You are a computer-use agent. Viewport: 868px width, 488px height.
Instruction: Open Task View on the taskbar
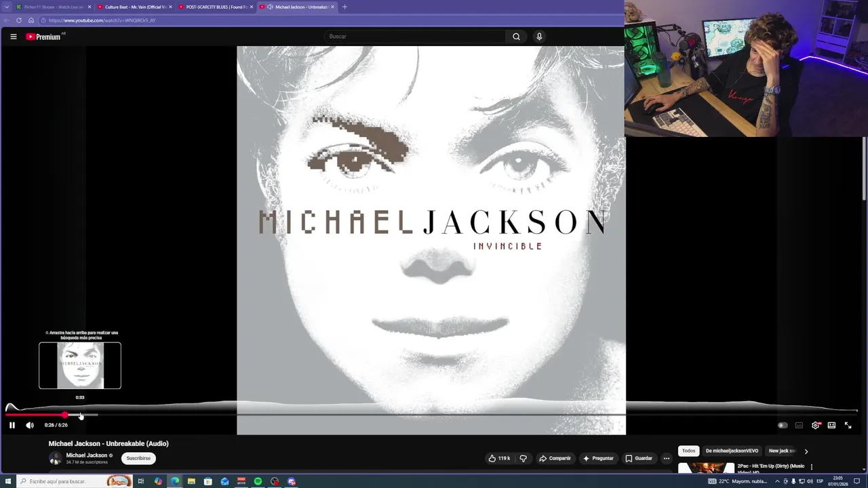tap(141, 481)
